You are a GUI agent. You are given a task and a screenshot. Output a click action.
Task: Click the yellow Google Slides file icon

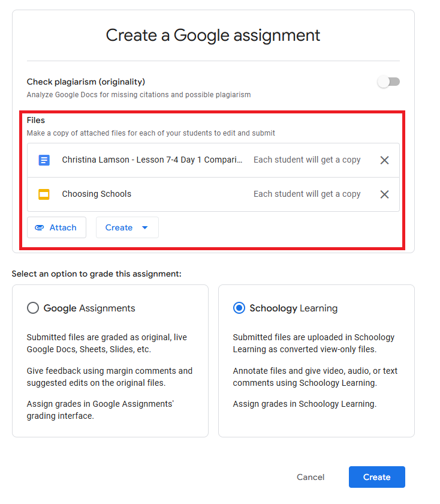(44, 194)
